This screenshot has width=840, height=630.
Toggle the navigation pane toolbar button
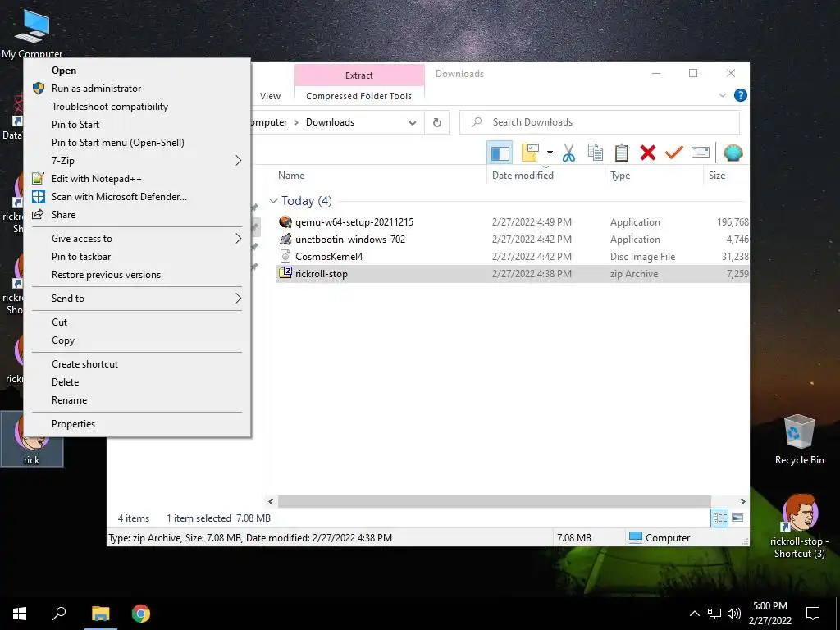500,153
